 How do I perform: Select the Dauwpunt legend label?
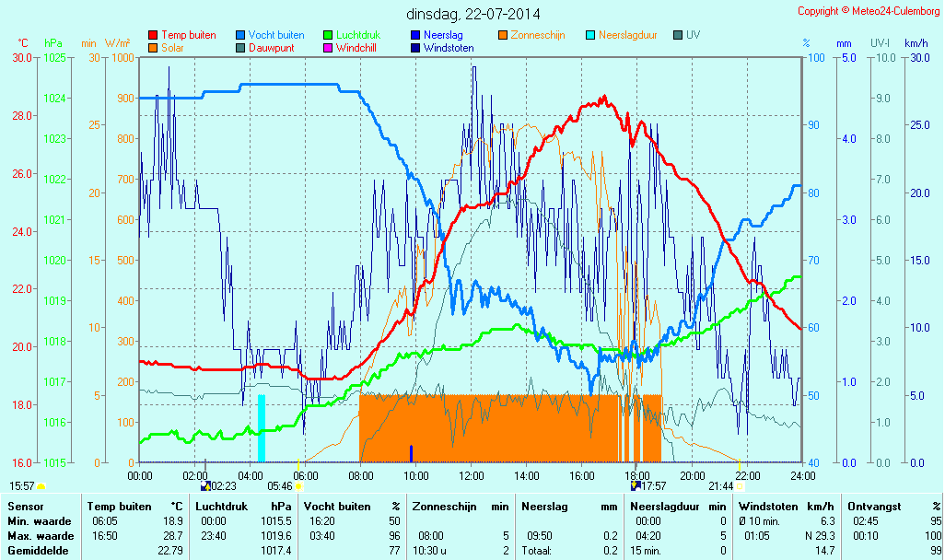click(x=271, y=48)
